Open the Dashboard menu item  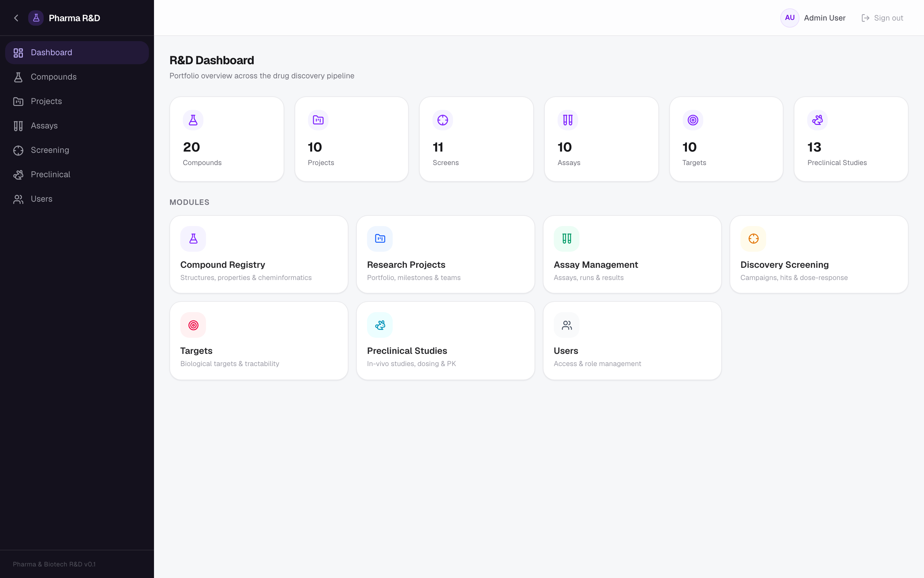(x=77, y=53)
